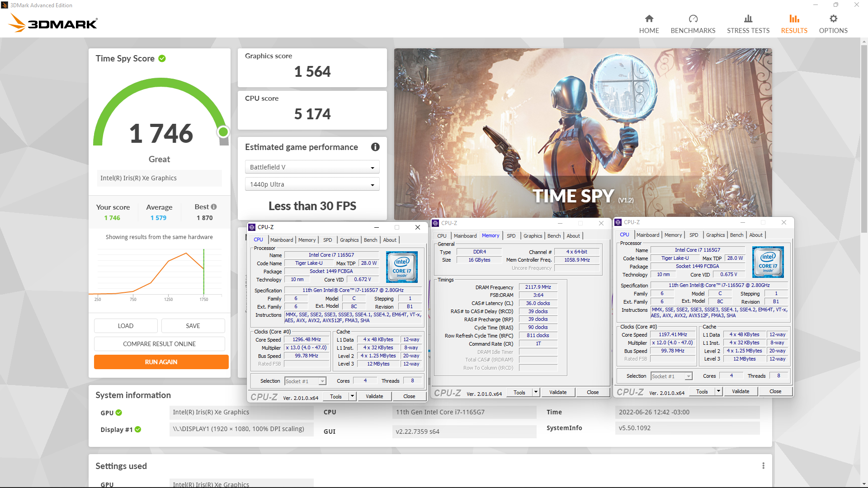Close the right CPU-Z window with X
The image size is (868, 488).
784,222
